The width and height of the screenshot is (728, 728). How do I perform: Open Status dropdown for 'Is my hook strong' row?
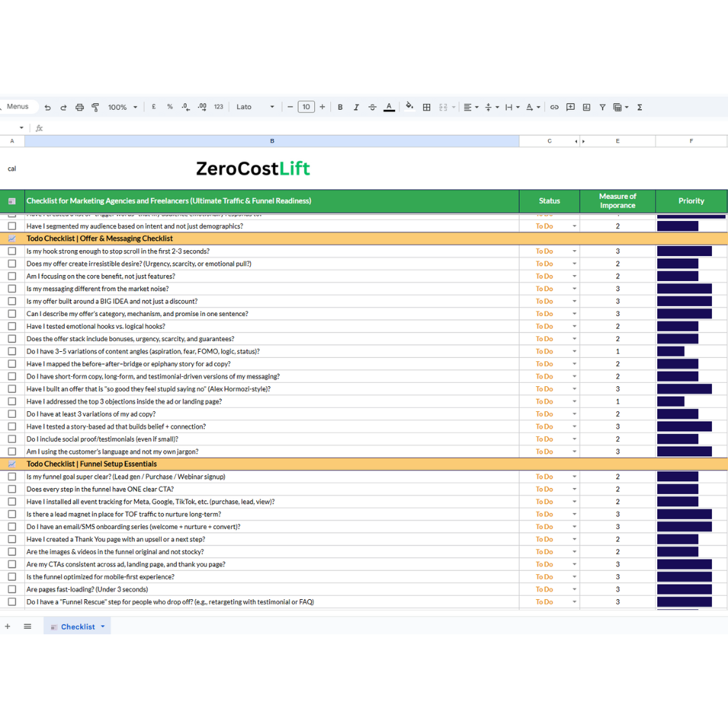click(x=574, y=251)
